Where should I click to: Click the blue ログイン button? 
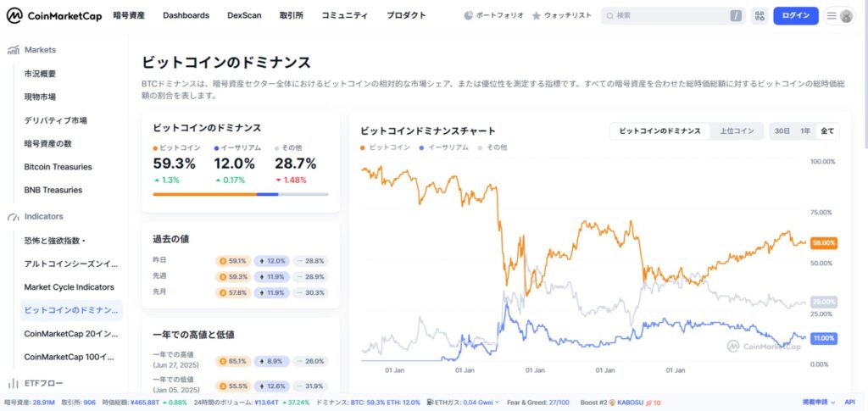795,15
